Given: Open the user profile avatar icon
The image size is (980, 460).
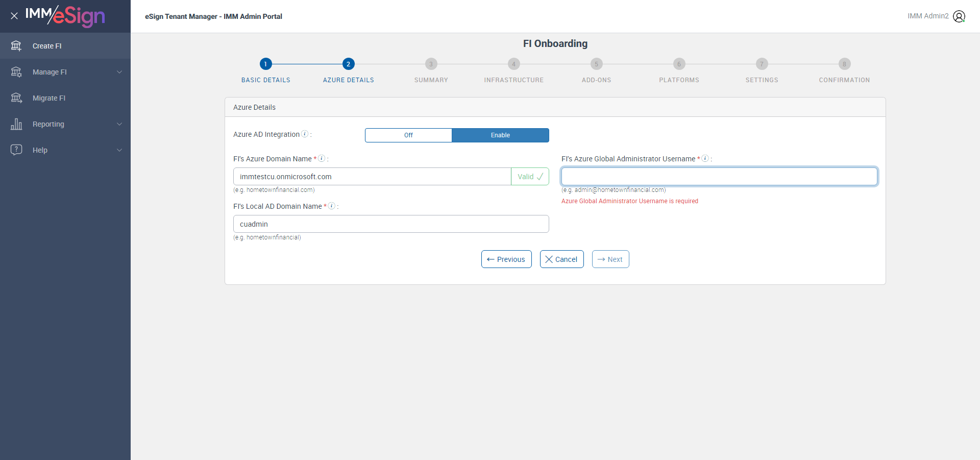Looking at the screenshot, I should click(x=959, y=16).
